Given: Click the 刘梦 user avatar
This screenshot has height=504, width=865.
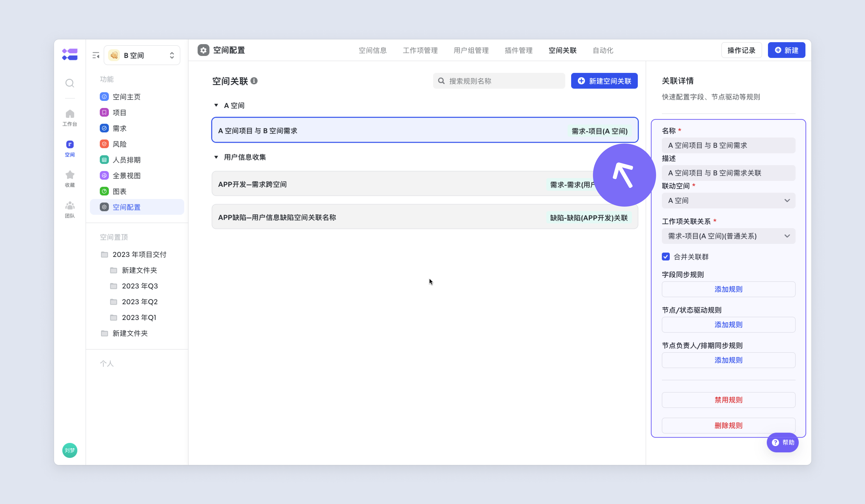Looking at the screenshot, I should coord(70,450).
